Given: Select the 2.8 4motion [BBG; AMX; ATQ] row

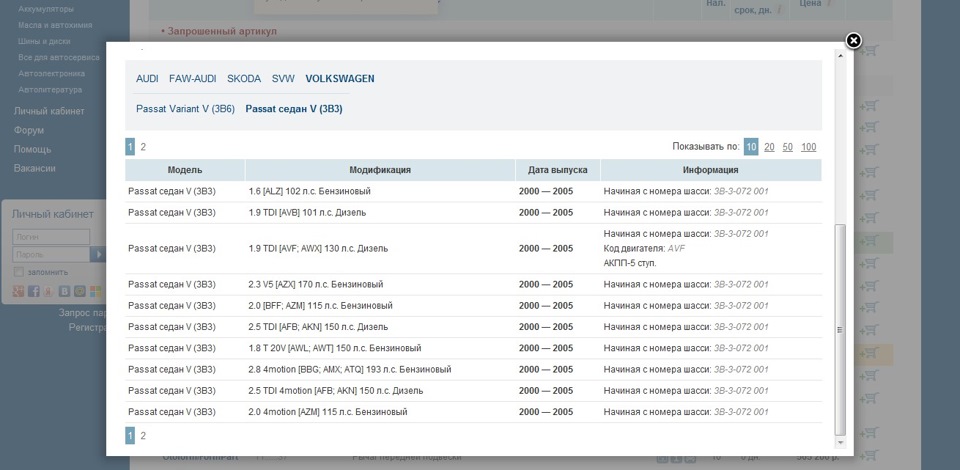Looking at the screenshot, I should coord(473,370).
